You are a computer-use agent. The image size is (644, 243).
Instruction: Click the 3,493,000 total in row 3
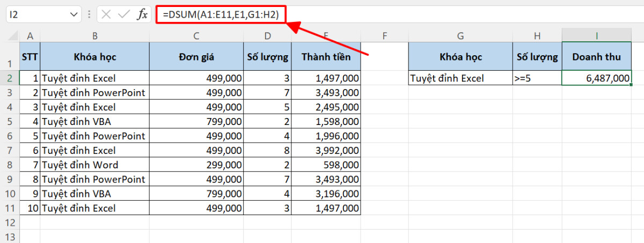[x=326, y=92]
